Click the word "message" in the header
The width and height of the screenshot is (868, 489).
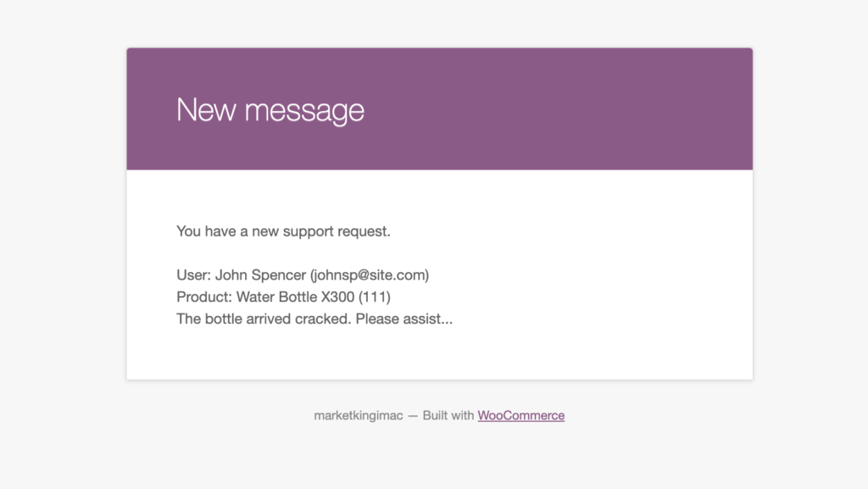click(x=304, y=111)
